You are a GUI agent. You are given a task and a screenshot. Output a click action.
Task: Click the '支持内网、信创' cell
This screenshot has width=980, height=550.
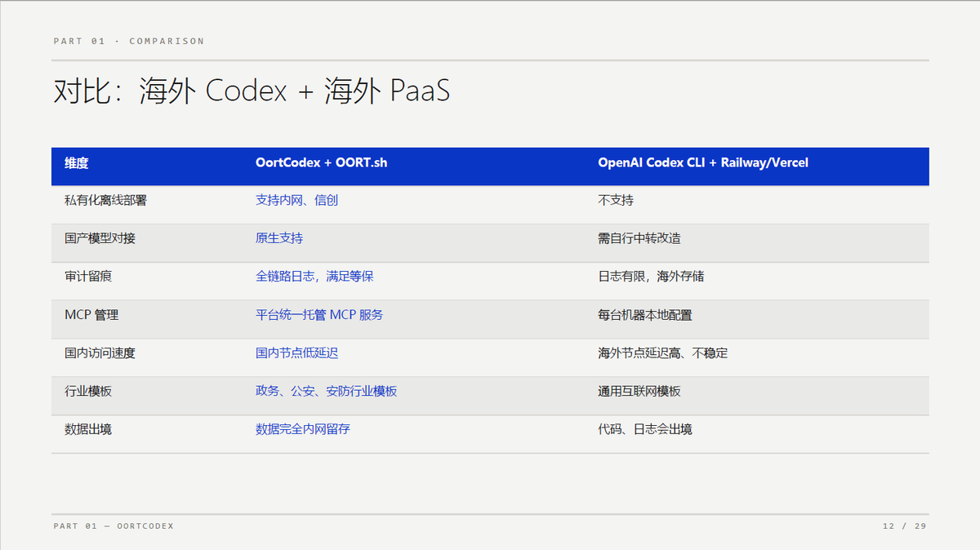(x=296, y=200)
